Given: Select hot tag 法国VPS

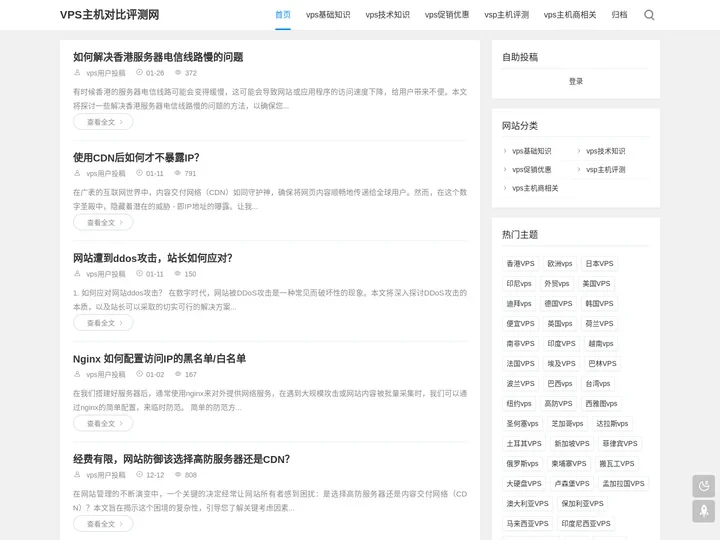Looking at the screenshot, I should (x=520, y=364).
